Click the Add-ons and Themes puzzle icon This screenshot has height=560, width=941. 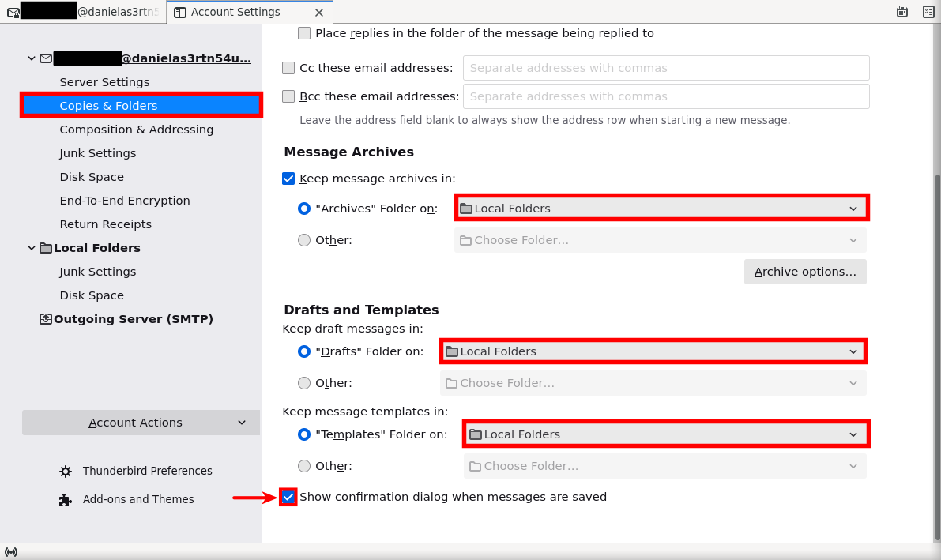(x=66, y=499)
